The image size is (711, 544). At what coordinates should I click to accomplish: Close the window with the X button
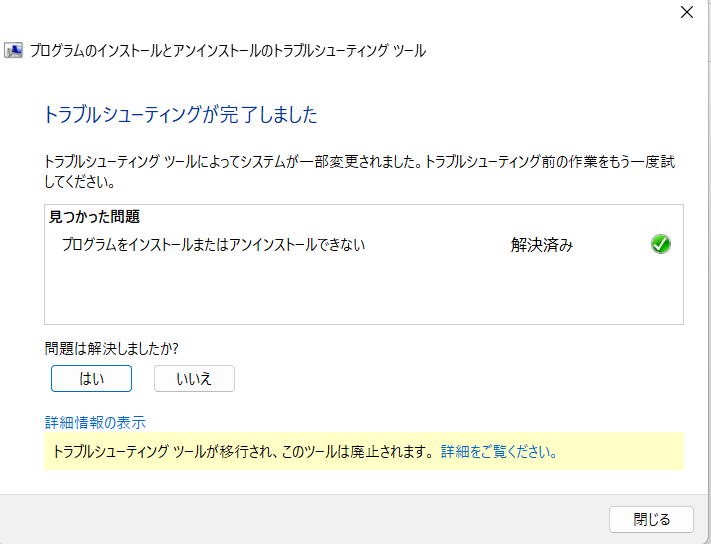[686, 13]
